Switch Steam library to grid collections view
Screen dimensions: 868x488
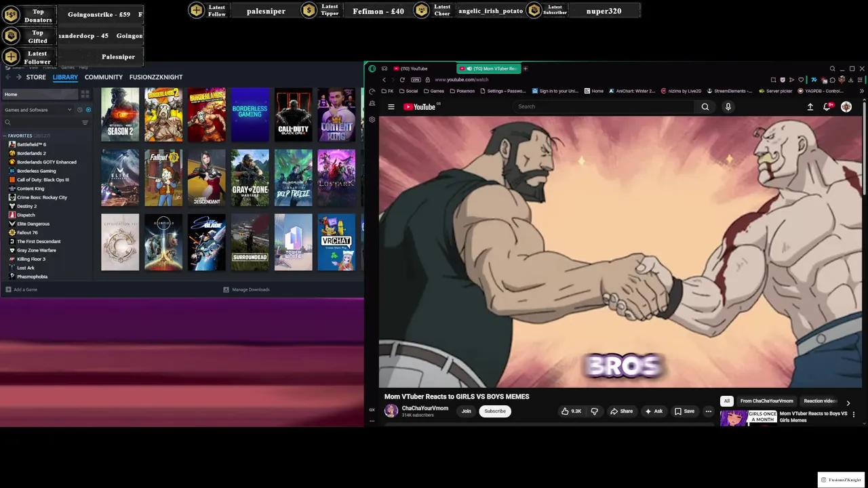85,94
